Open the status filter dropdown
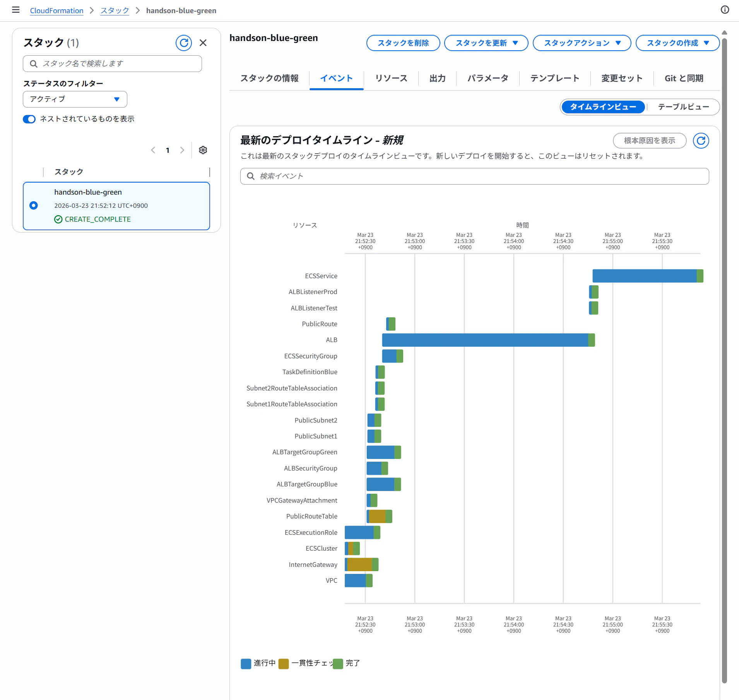The width and height of the screenshot is (739, 700). [75, 99]
